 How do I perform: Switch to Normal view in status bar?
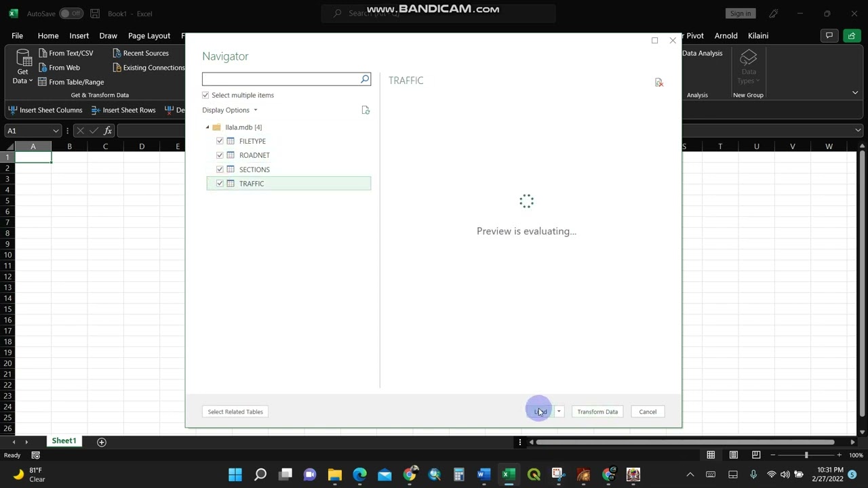(711, 455)
